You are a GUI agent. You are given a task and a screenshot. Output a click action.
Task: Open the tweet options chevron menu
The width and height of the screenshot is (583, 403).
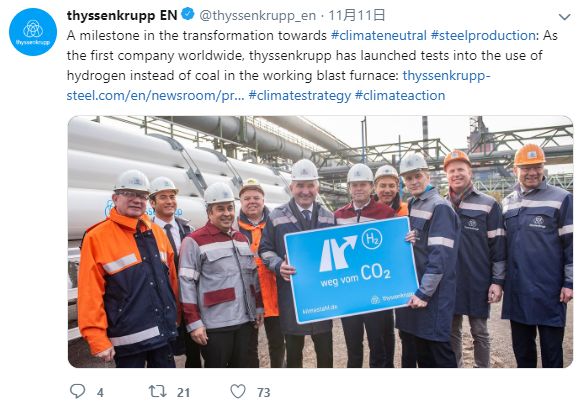(x=564, y=17)
